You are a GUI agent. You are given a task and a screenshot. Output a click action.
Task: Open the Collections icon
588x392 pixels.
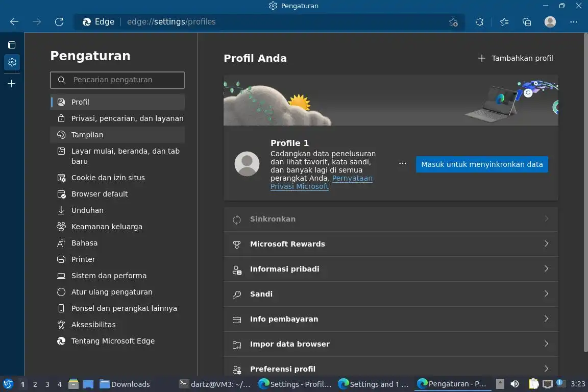[527, 22]
